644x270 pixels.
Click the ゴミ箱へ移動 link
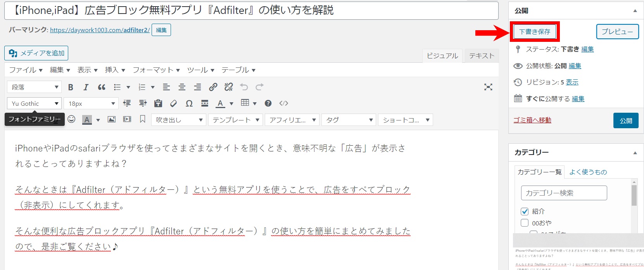click(532, 120)
